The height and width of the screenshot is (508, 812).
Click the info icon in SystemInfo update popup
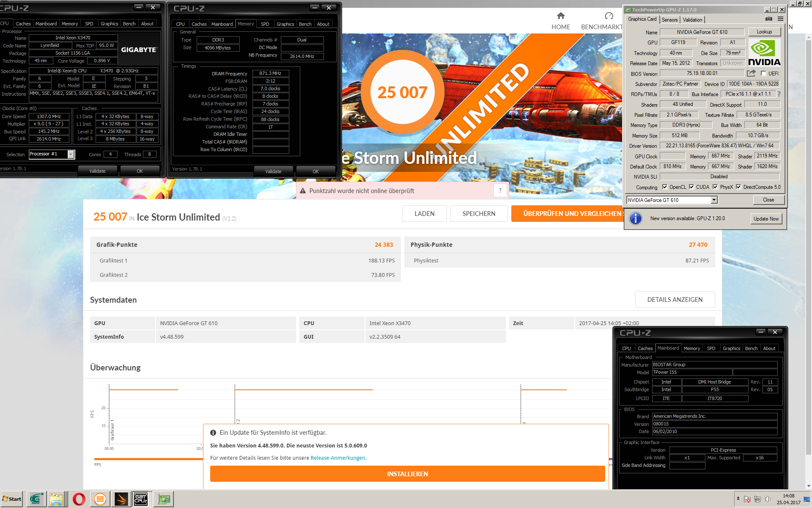click(x=213, y=433)
